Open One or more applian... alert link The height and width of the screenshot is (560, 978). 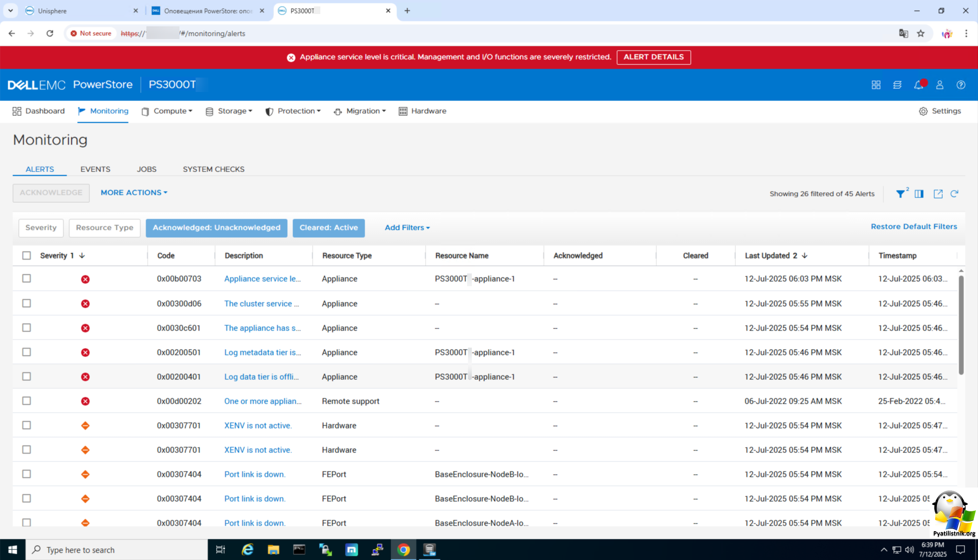pyautogui.click(x=263, y=401)
